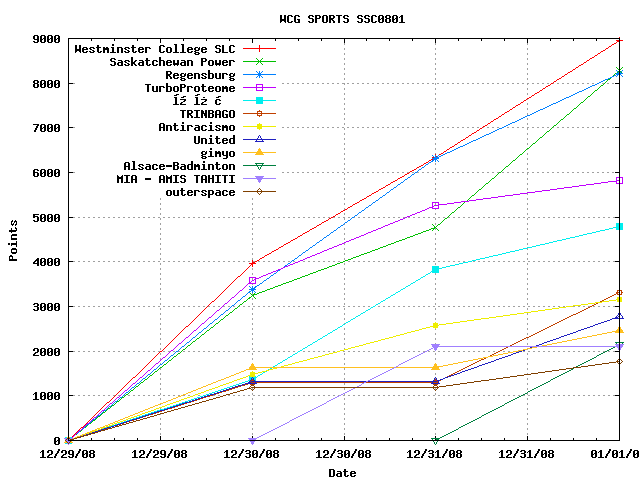The height and width of the screenshot is (480, 640).
Task: Click the gimyo orange triangle legend marker
Action: tap(258, 153)
